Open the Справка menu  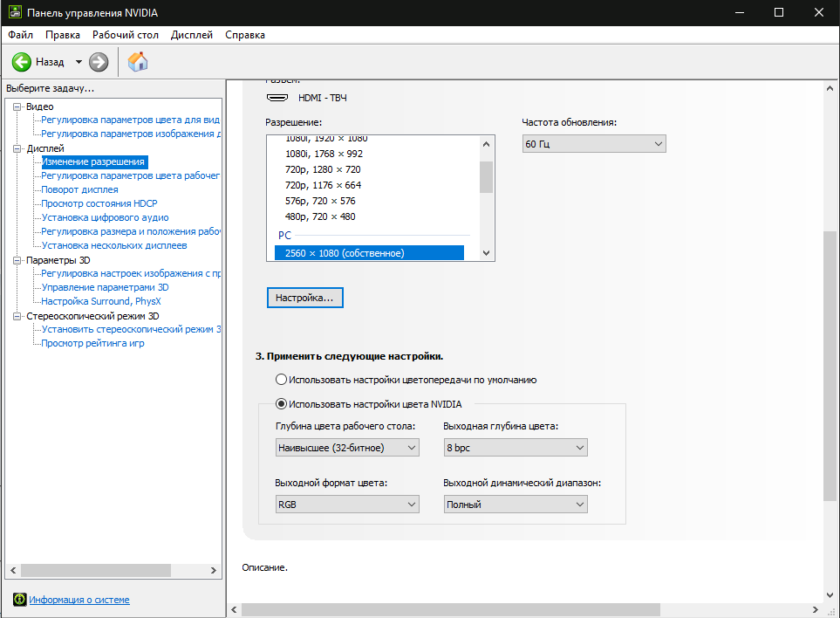pyautogui.click(x=245, y=35)
